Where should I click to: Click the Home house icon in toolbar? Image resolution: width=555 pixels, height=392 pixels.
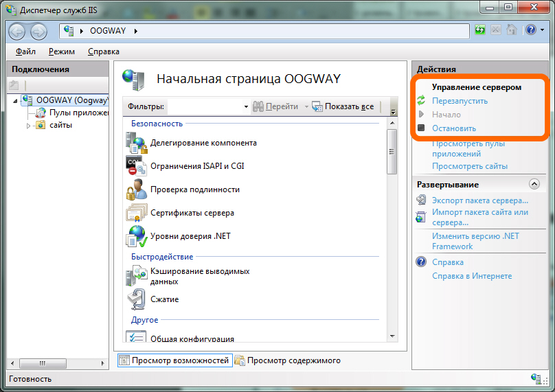point(512,30)
